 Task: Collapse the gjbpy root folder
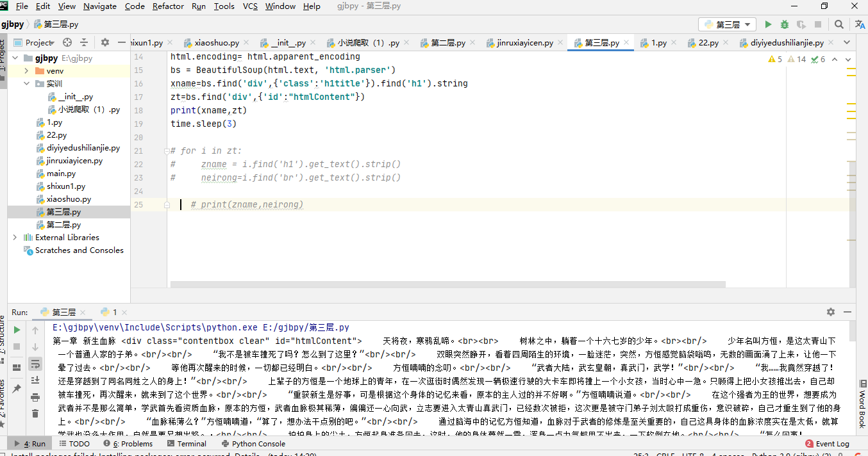tap(15, 58)
